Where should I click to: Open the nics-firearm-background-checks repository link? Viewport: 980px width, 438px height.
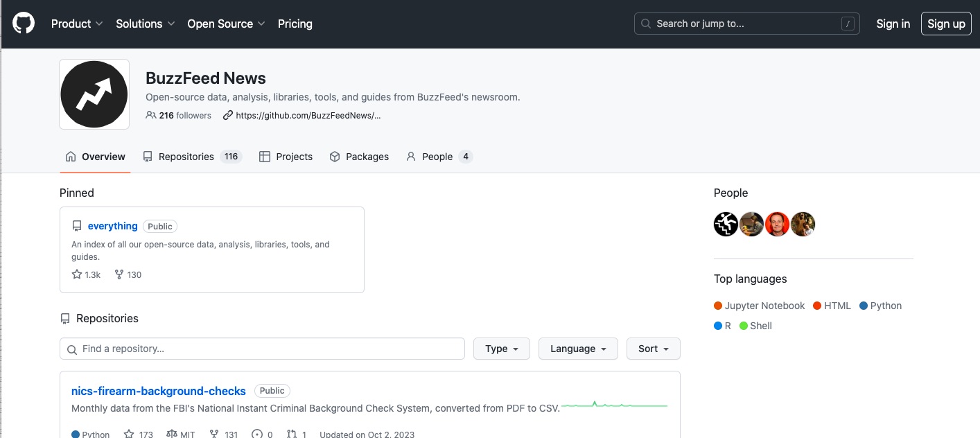pyautogui.click(x=159, y=391)
